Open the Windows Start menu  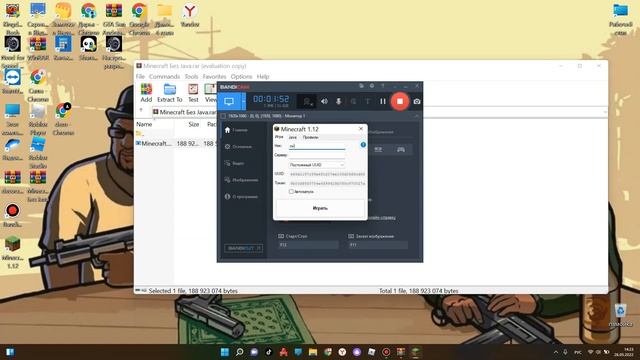tap(225, 352)
